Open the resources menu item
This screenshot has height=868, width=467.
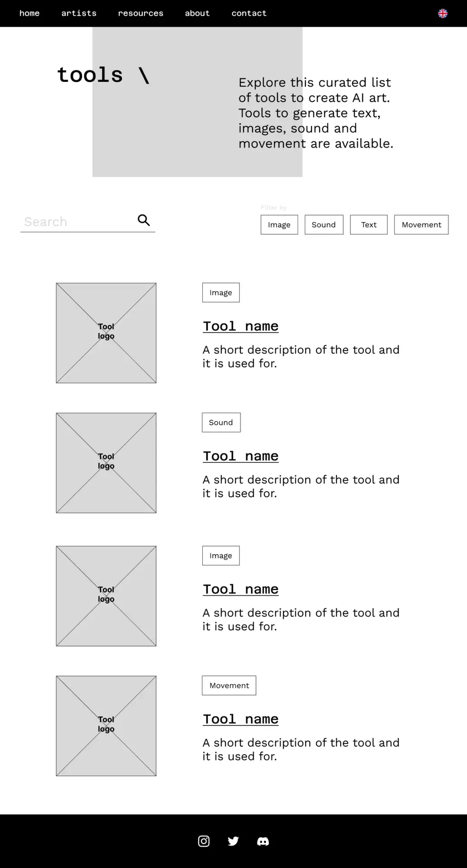pos(140,14)
